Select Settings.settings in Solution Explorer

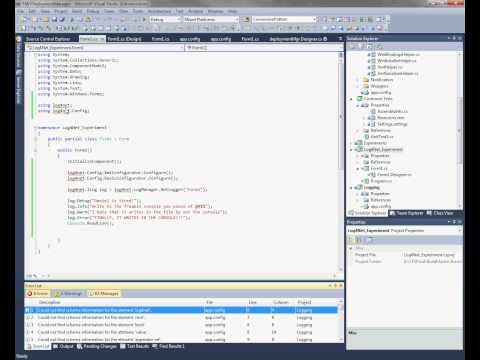pyautogui.click(x=392, y=124)
